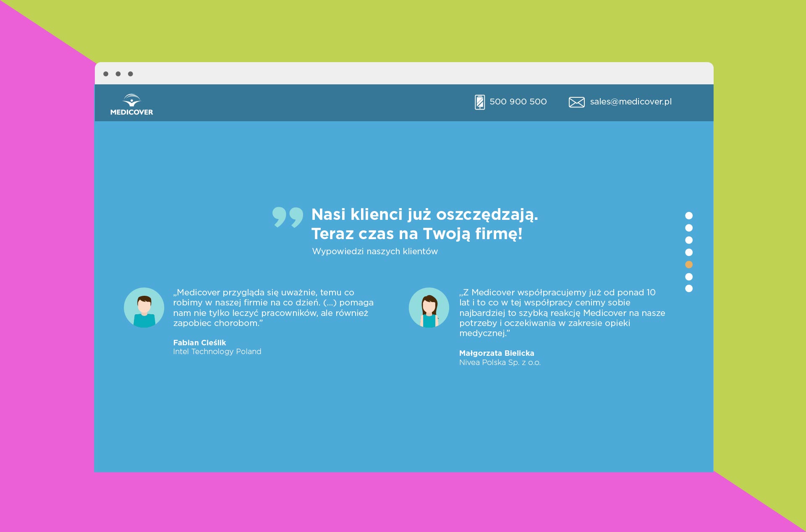Click the mobile phone icon
Screen dimensions: 806x532
click(x=480, y=102)
